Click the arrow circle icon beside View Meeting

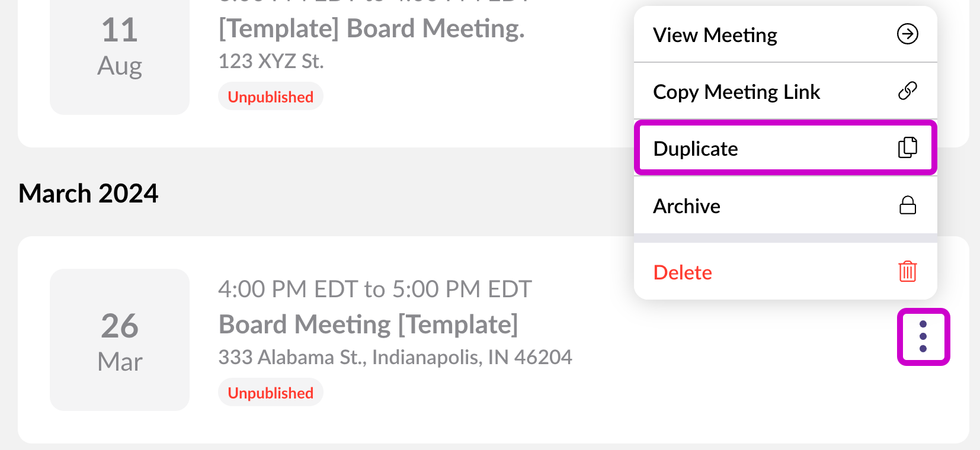pyautogui.click(x=907, y=34)
